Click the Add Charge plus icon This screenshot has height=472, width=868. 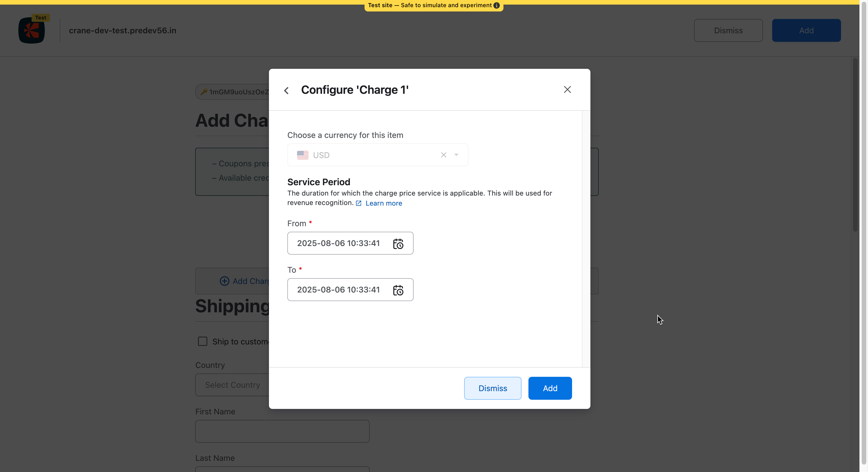tap(224, 281)
